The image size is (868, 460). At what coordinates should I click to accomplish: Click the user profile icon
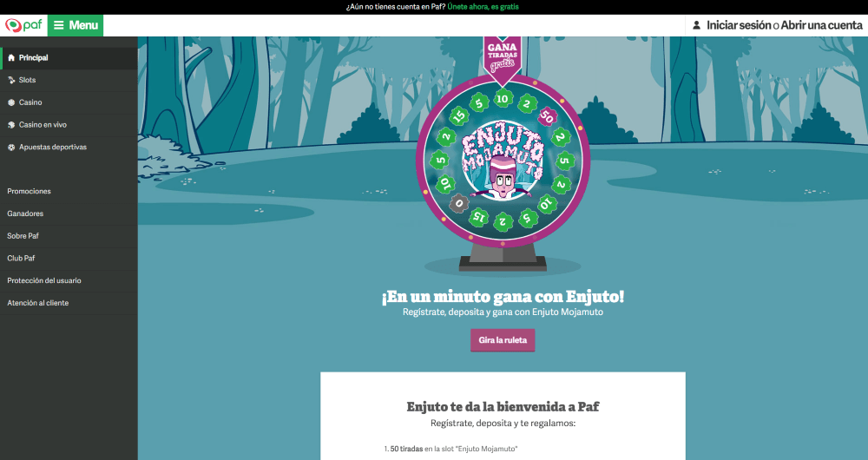point(696,25)
